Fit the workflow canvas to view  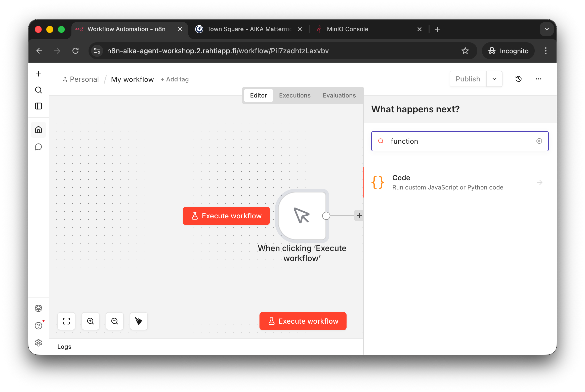click(x=66, y=321)
